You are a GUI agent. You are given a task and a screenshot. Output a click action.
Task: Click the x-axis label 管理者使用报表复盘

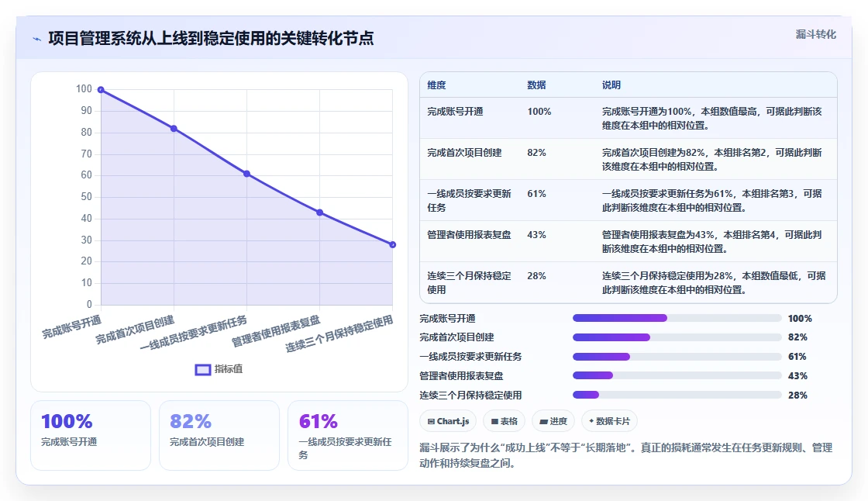pyautogui.click(x=276, y=331)
